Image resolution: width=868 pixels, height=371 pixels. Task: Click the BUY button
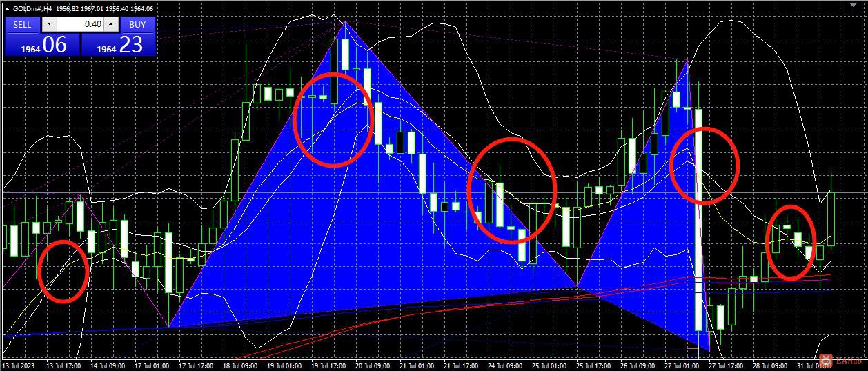(x=137, y=24)
